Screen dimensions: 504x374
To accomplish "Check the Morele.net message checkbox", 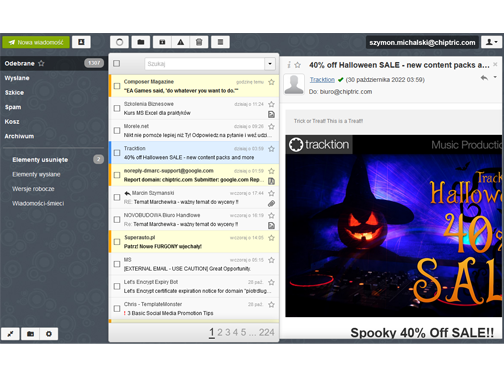I will pyautogui.click(x=117, y=130).
